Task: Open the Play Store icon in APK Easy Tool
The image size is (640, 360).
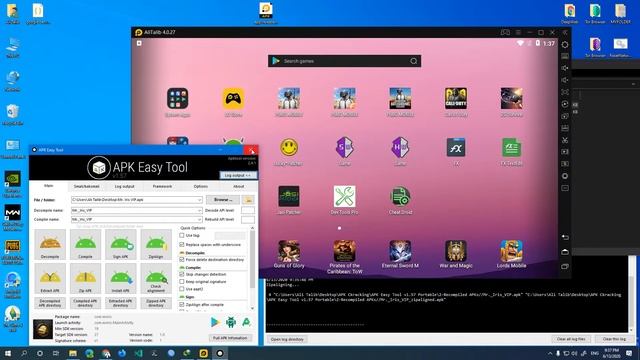Action: click(215, 322)
